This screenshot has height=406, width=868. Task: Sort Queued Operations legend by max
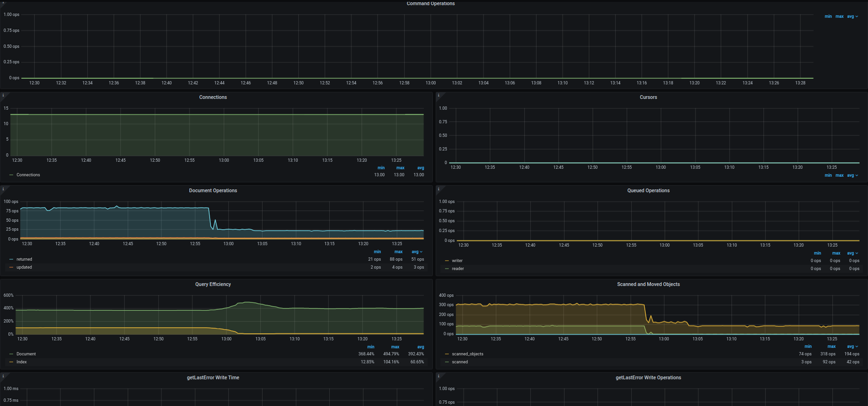[836, 253]
